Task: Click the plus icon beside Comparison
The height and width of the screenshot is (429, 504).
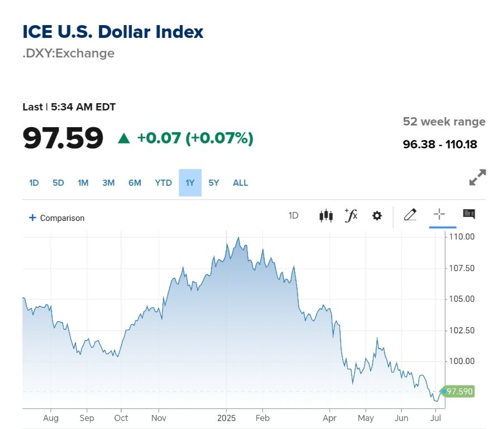Action: pos(32,218)
